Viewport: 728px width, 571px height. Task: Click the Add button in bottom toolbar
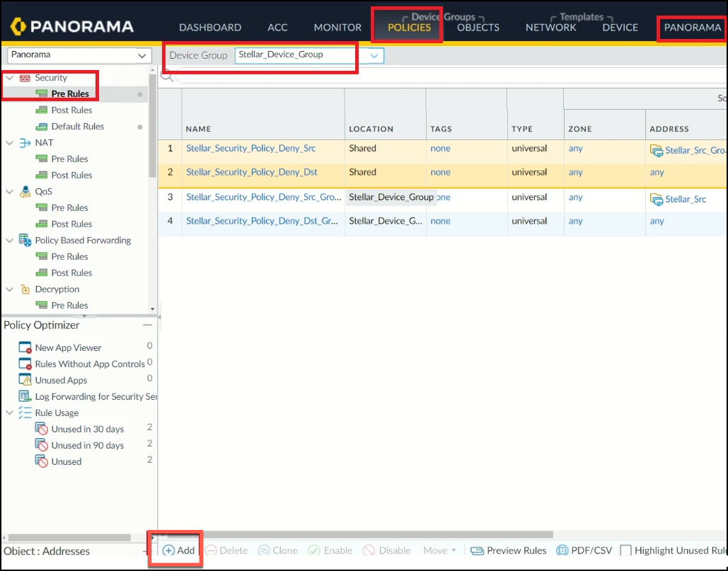click(x=178, y=550)
